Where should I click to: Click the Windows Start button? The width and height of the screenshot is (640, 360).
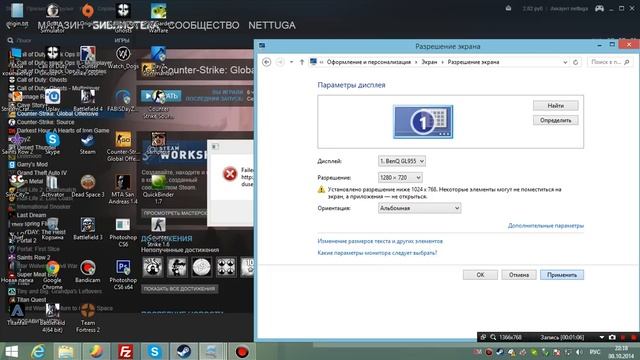11,351
